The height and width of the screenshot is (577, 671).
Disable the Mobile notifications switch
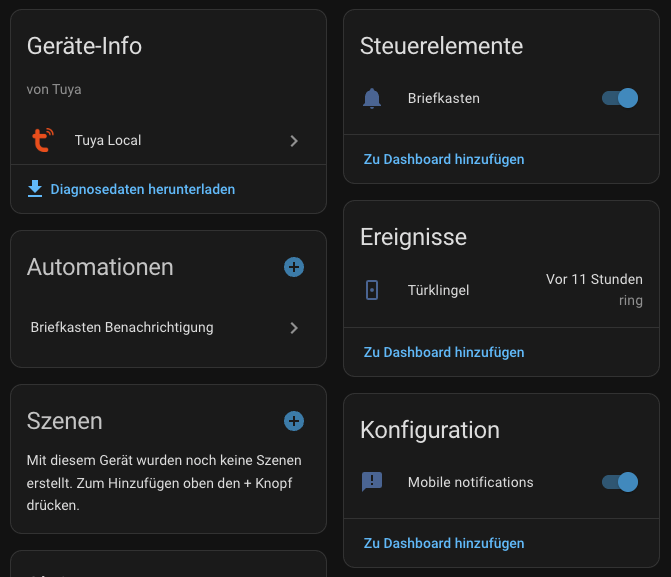click(x=619, y=482)
